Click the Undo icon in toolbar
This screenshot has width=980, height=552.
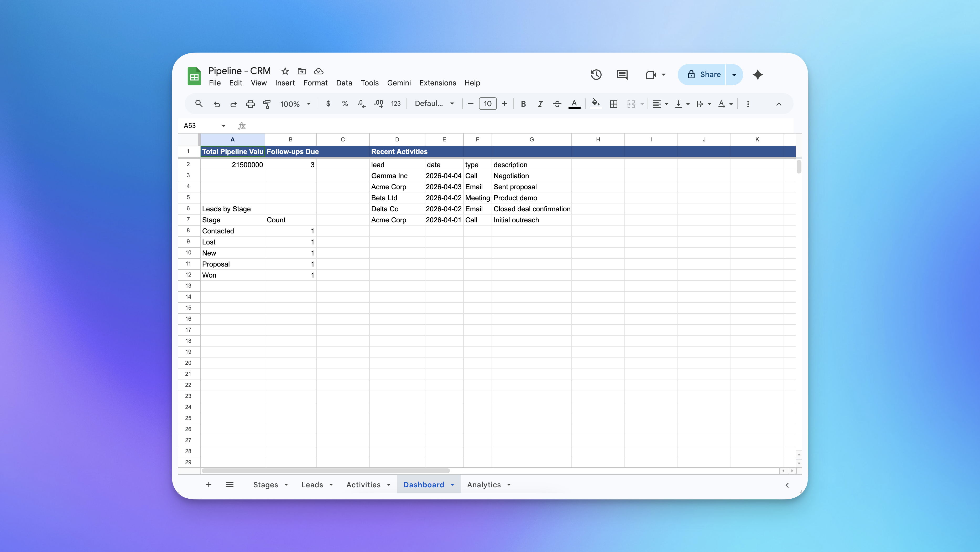pyautogui.click(x=217, y=104)
